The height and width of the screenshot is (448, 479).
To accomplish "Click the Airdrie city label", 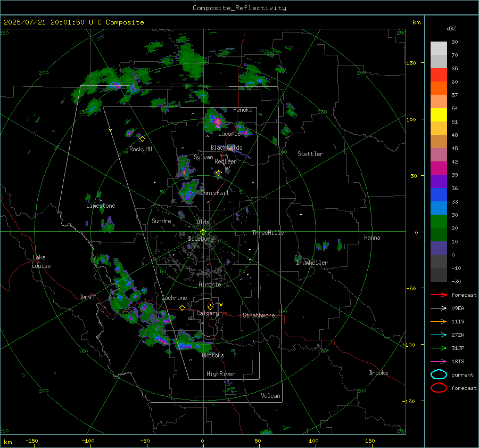I will [x=210, y=284].
